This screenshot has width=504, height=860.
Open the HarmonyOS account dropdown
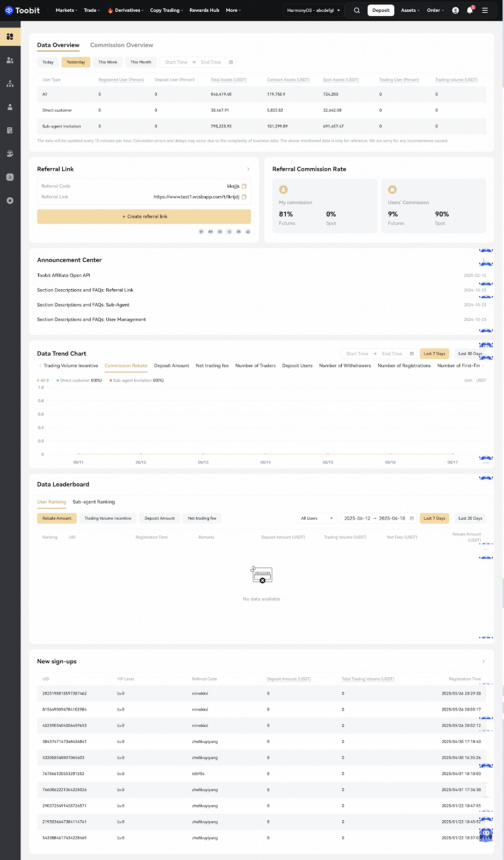314,10
